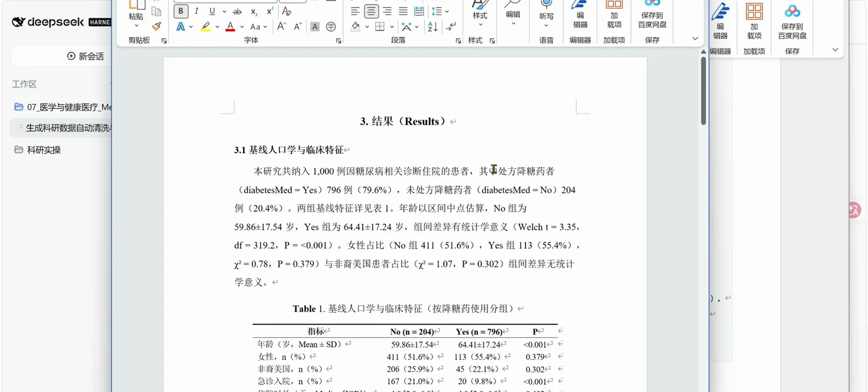Image resolution: width=868 pixels, height=392 pixels.
Task: Toggle Bold formatting
Action: 181,11
